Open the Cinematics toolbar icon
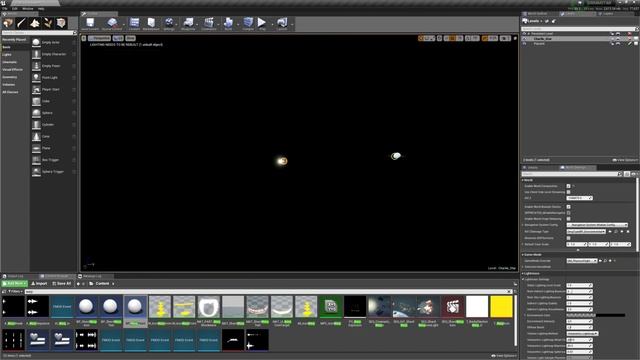The height and width of the screenshot is (360, 640). pyautogui.click(x=209, y=24)
